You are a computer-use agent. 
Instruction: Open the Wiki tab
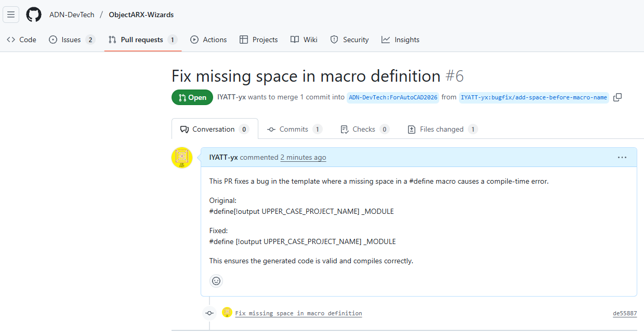coord(304,40)
